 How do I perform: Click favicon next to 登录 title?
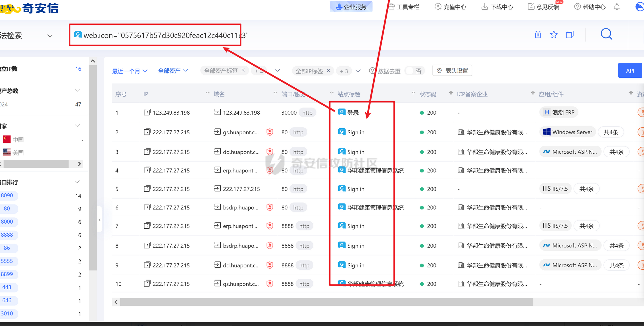tap(342, 112)
